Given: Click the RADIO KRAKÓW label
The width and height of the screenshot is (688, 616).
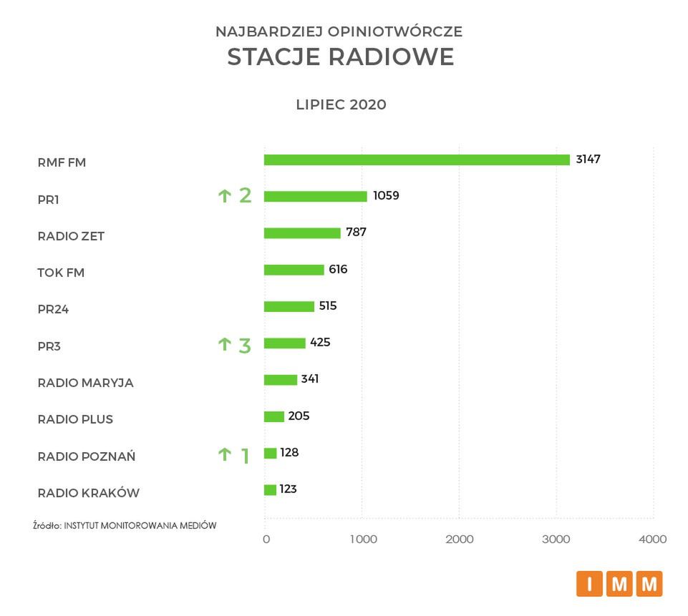Looking at the screenshot, I should tap(89, 493).
